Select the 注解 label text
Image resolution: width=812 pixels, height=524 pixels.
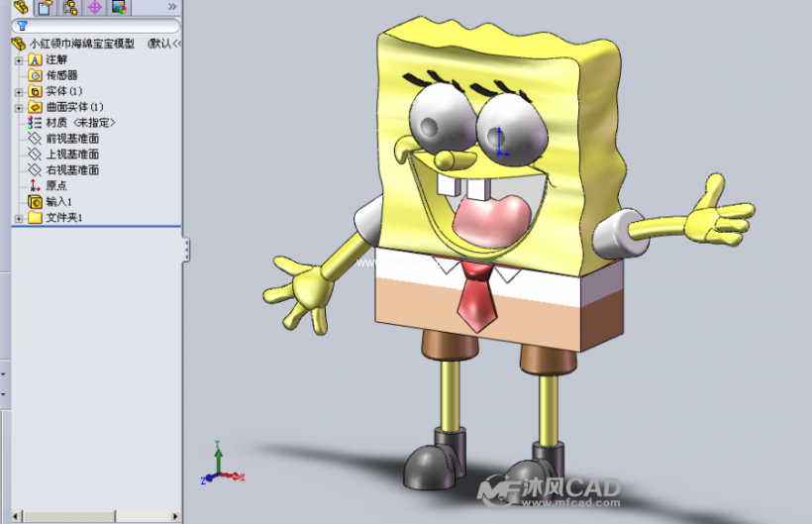click(x=56, y=59)
